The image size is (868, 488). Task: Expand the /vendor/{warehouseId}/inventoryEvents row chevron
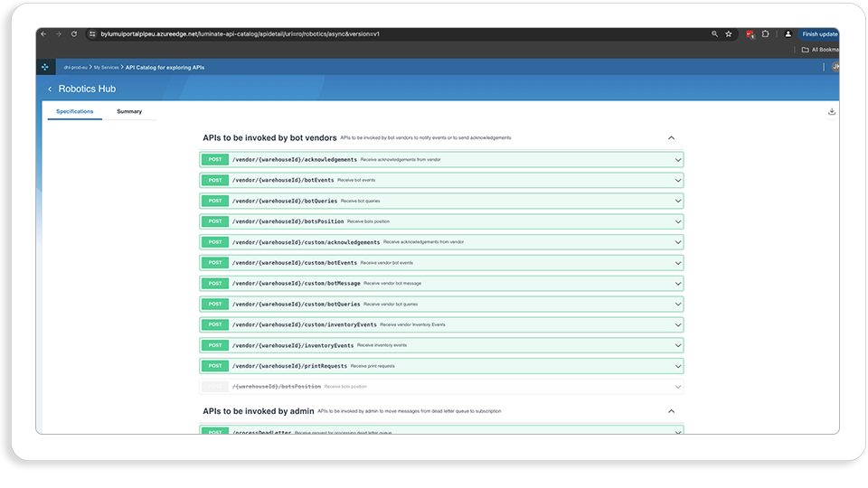click(677, 346)
